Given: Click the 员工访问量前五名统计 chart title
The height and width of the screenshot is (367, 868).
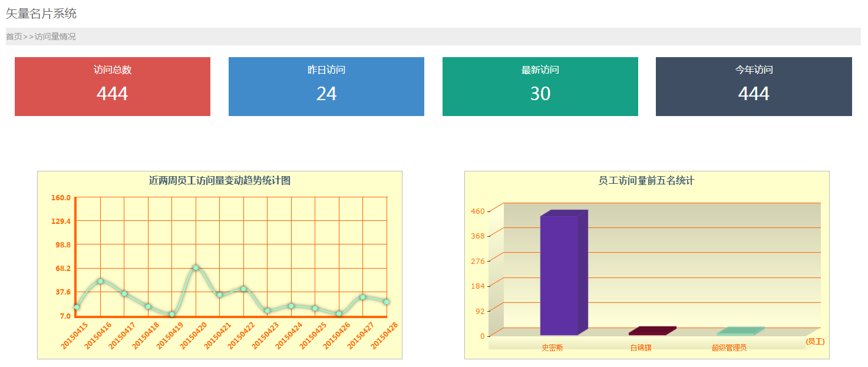Looking at the screenshot, I should pos(646,181).
